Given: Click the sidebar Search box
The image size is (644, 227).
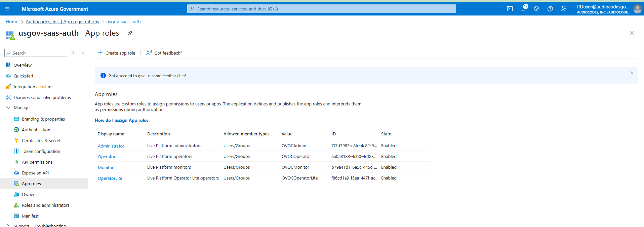Looking at the screenshot, I should (x=36, y=53).
